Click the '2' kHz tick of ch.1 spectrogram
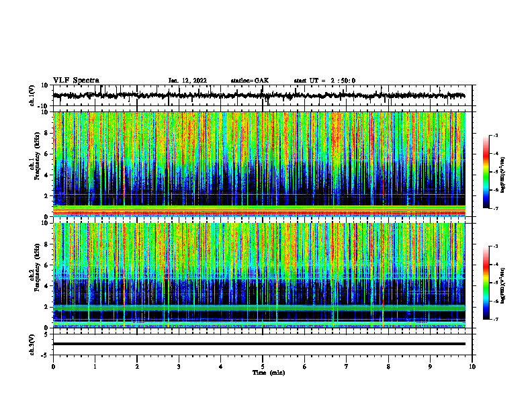This screenshot has height=411, width=532. tap(47, 195)
